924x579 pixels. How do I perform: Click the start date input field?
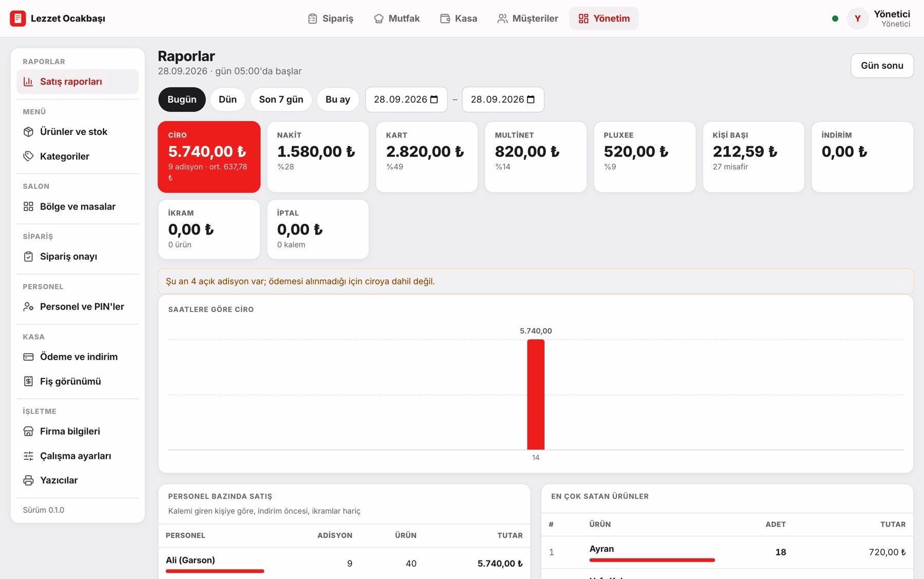[406, 100]
